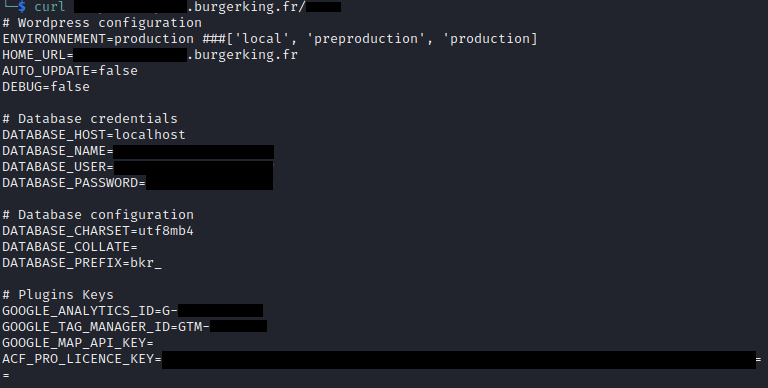Click the GOOGLE_TAG_MANAGER_ID label

coord(86,327)
